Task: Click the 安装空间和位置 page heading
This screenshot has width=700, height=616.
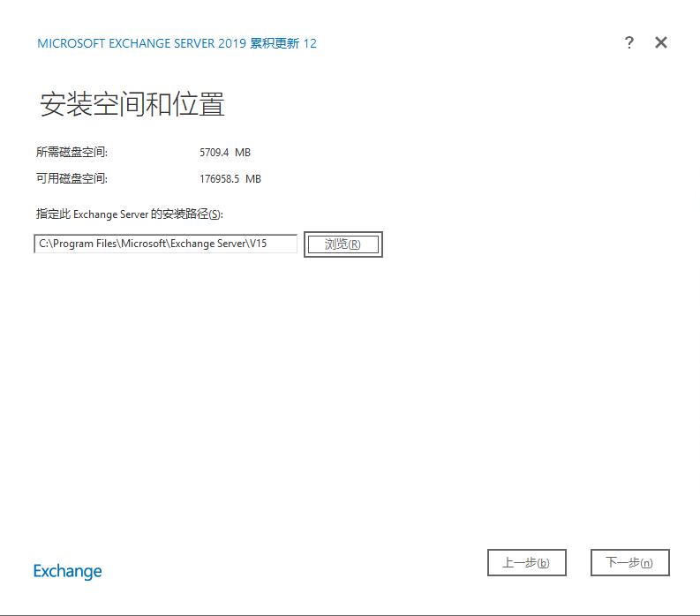Action: click(132, 104)
